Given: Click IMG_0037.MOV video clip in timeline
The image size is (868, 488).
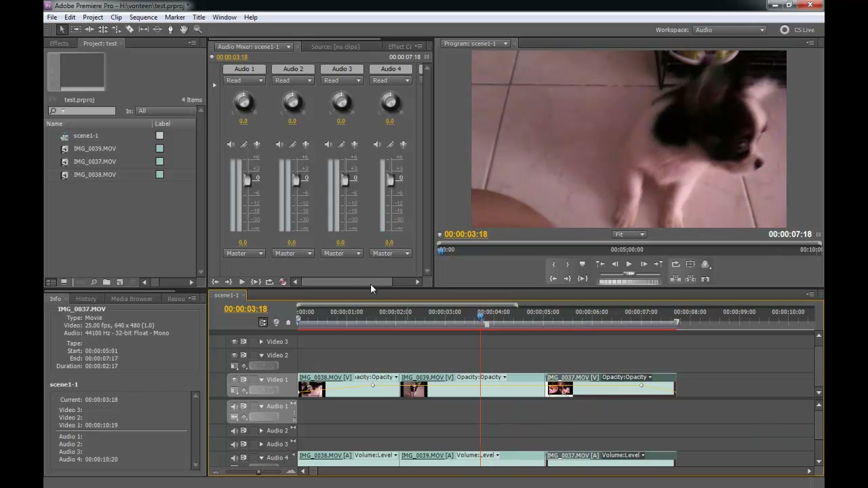Looking at the screenshot, I should (x=610, y=385).
